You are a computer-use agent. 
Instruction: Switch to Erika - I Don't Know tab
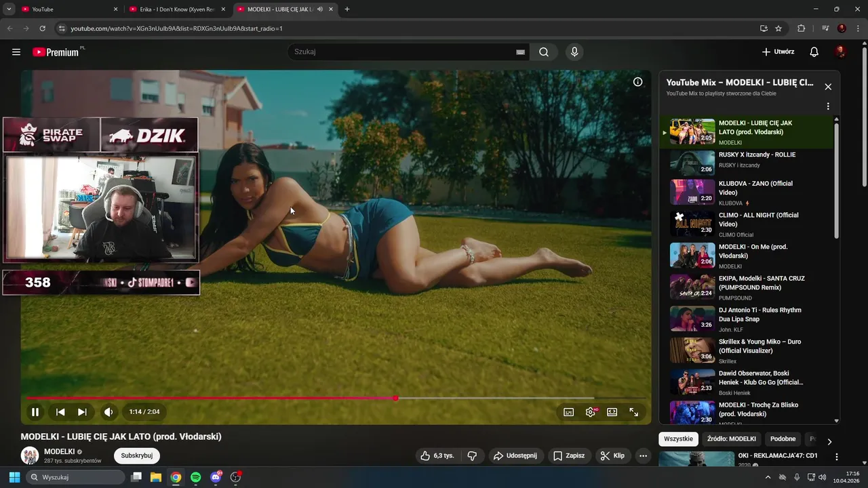(178, 9)
